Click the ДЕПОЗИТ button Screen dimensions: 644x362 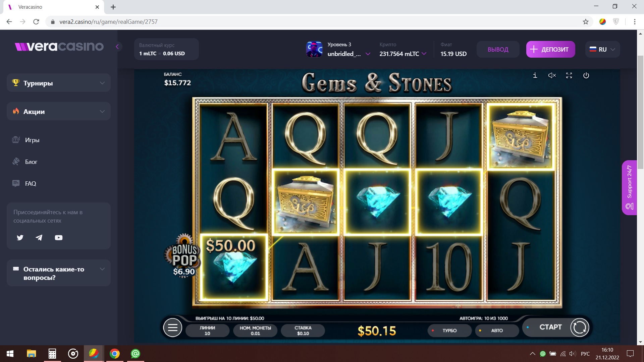[x=550, y=49]
